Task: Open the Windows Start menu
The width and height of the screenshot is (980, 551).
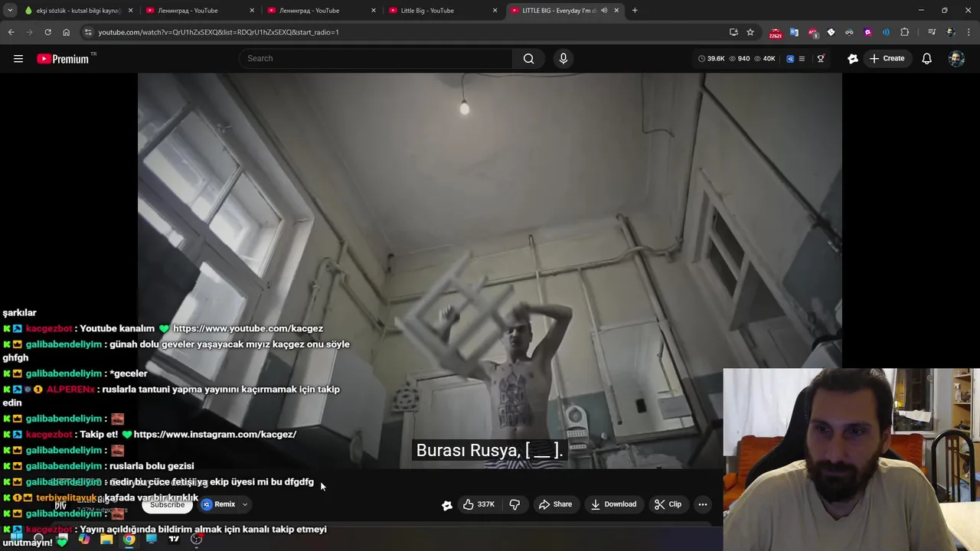Action: coord(17,539)
